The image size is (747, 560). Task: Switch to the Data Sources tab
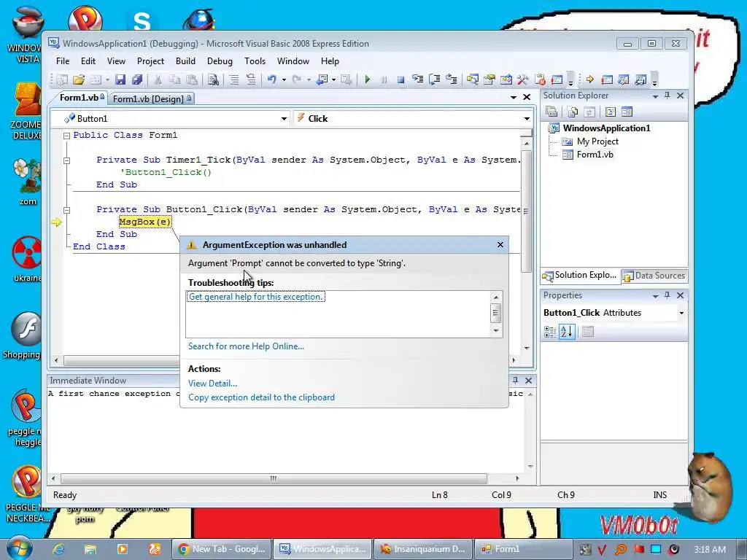pyautogui.click(x=654, y=275)
